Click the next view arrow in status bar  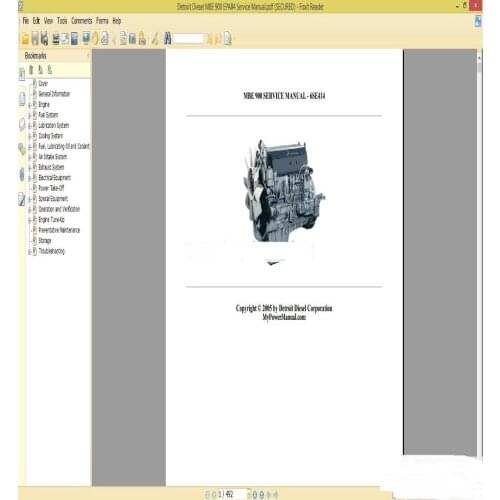click(x=276, y=495)
